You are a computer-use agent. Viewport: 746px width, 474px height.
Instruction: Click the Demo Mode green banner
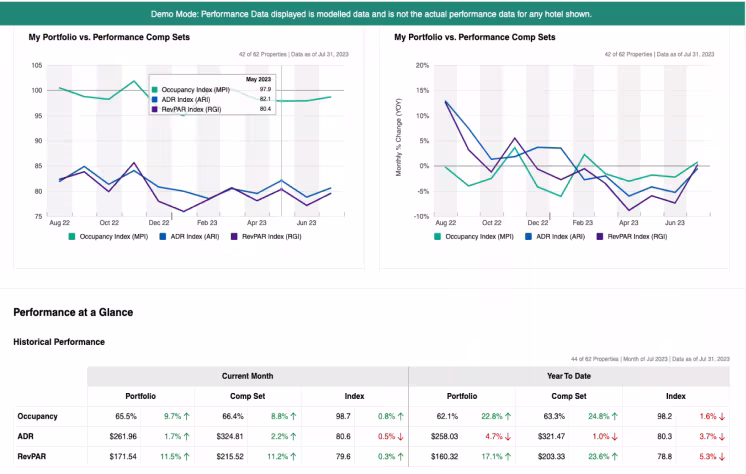pos(373,13)
